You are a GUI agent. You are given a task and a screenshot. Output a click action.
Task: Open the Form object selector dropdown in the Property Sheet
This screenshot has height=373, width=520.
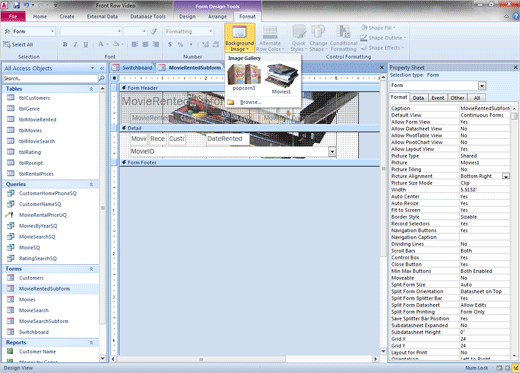coord(482,86)
